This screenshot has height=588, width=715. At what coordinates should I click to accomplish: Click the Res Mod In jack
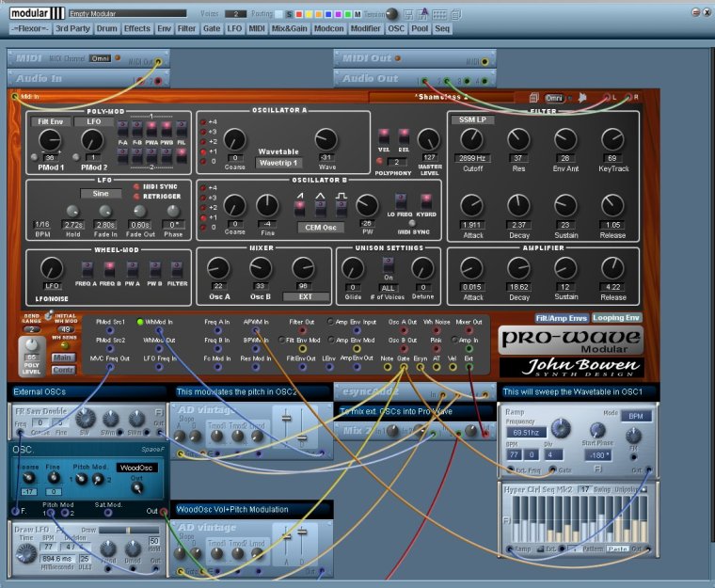[256, 367]
